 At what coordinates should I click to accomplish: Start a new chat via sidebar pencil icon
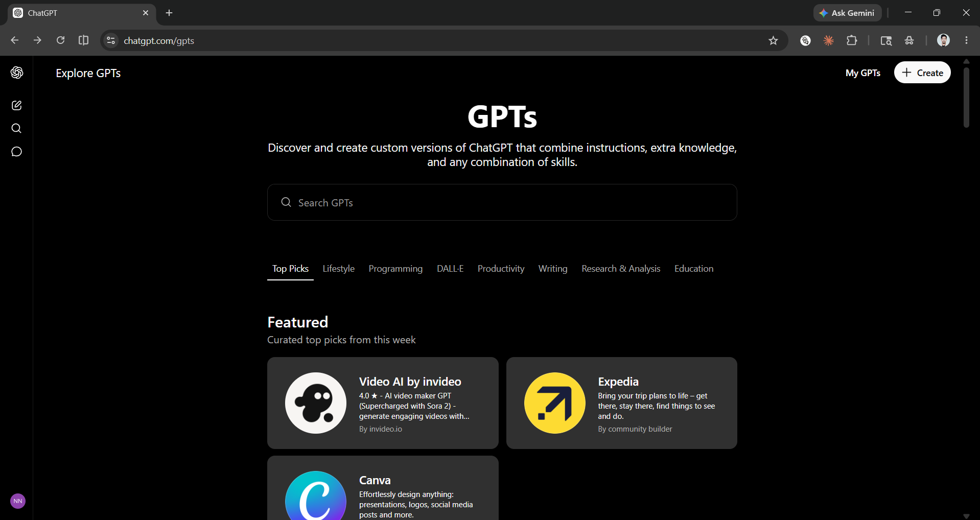coord(17,105)
